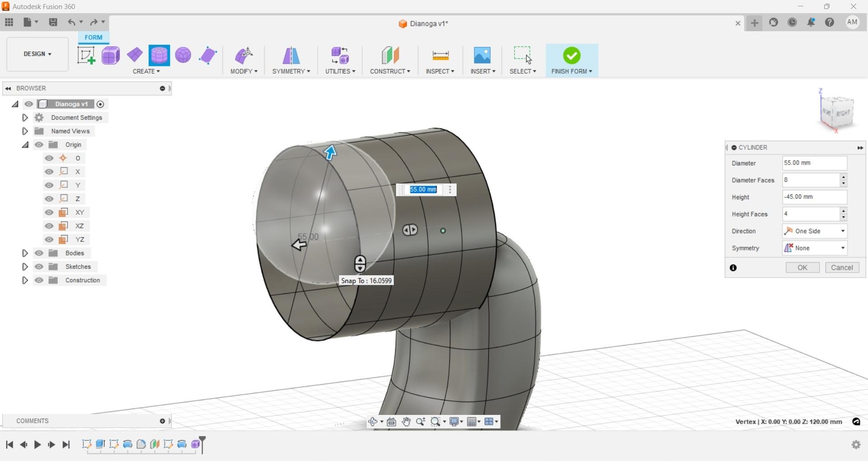Toggle visibility of the Origin folder
The image size is (868, 461).
[39, 145]
